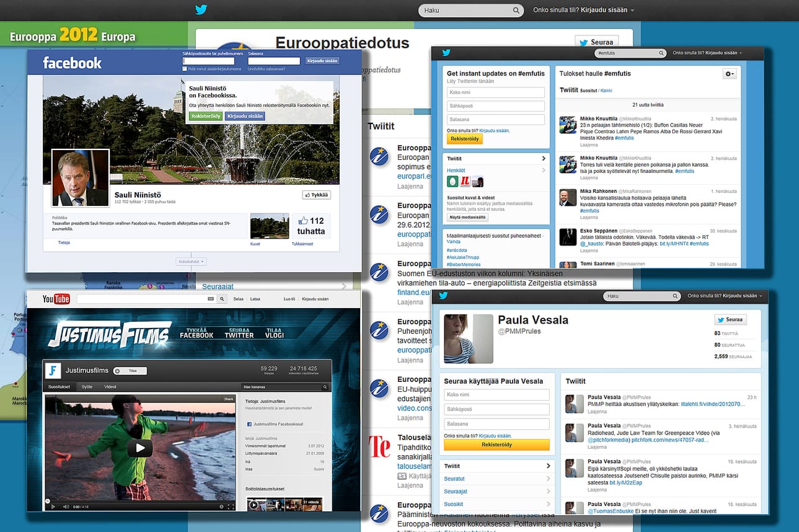Viewport: 799px width, 532px height.
Task: Expand the Henkilöt row in the #emfutis sidebar
Action: (x=495, y=170)
